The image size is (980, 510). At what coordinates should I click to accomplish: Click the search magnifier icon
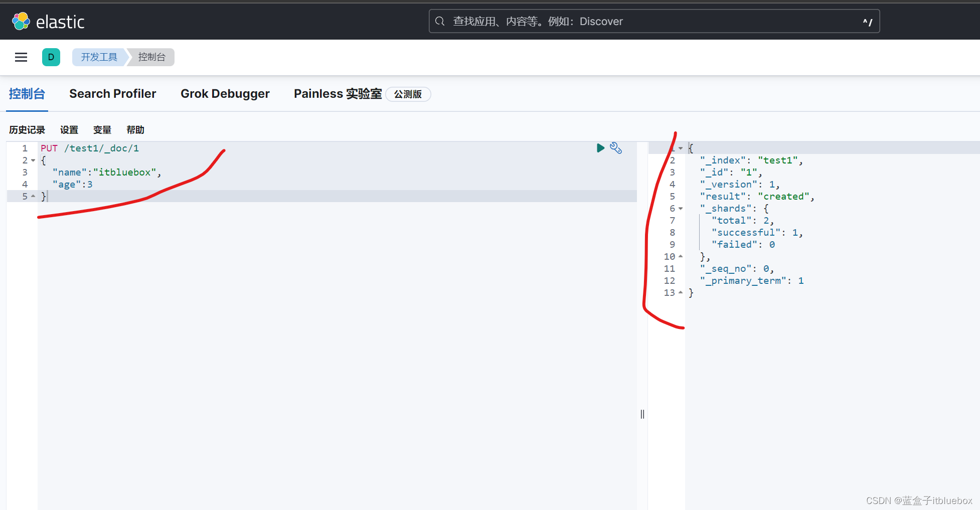click(440, 21)
